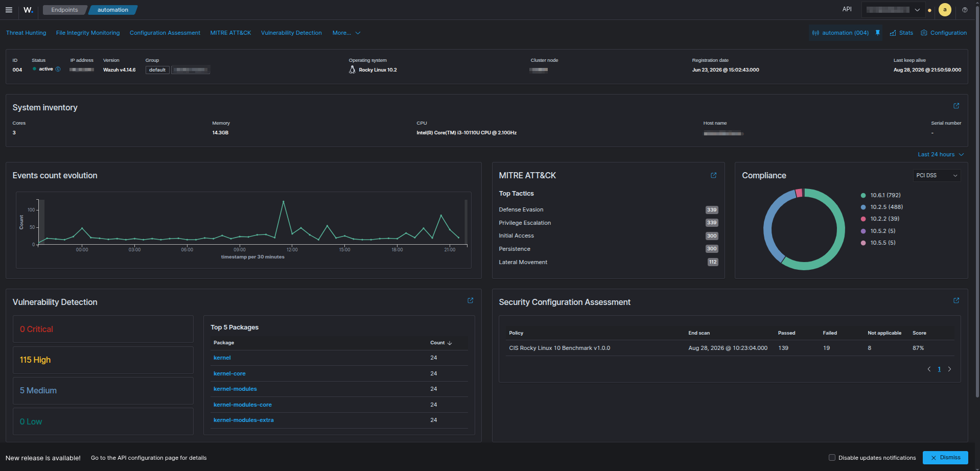Open SCA results page 1 link
The height and width of the screenshot is (471, 980).
(939, 369)
